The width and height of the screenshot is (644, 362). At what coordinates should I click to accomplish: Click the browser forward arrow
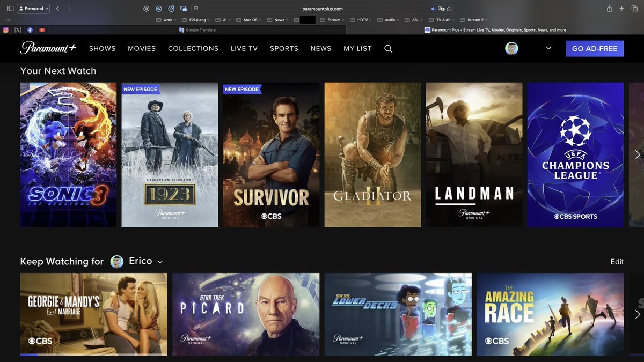(69, 9)
